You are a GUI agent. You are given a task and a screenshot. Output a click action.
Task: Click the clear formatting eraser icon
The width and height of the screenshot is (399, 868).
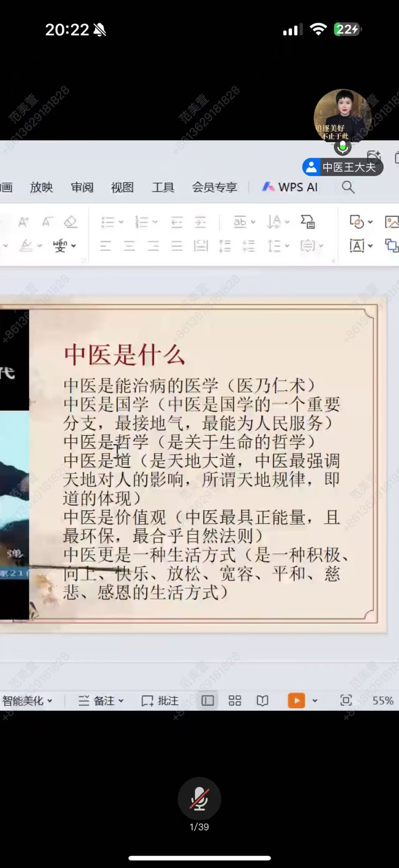[x=70, y=222]
